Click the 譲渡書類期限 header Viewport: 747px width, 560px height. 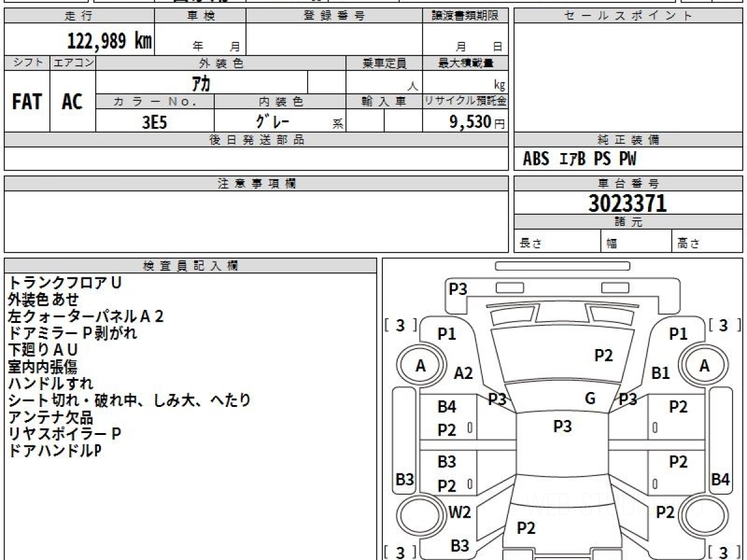click(465, 16)
